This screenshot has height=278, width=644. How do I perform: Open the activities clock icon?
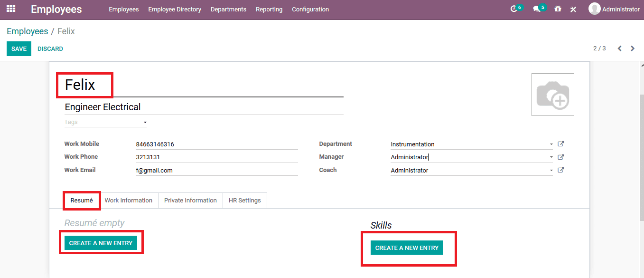click(513, 9)
